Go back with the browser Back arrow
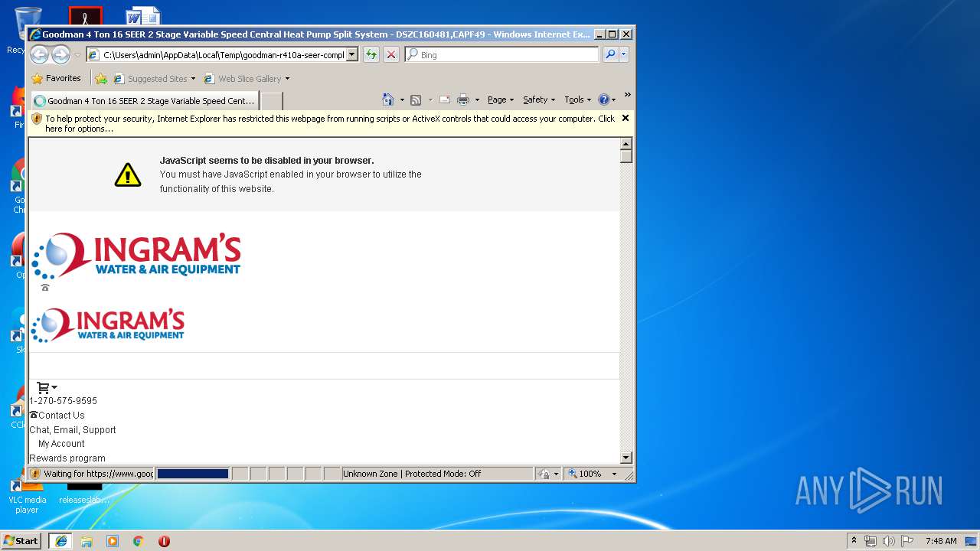This screenshot has height=551, width=980. click(40, 54)
